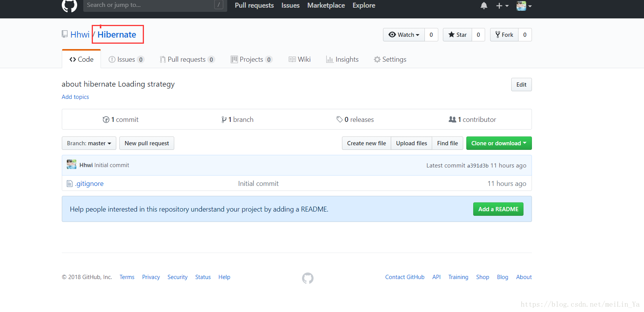644x312 pixels.
Task: Switch to the Settings tab
Action: click(390, 59)
